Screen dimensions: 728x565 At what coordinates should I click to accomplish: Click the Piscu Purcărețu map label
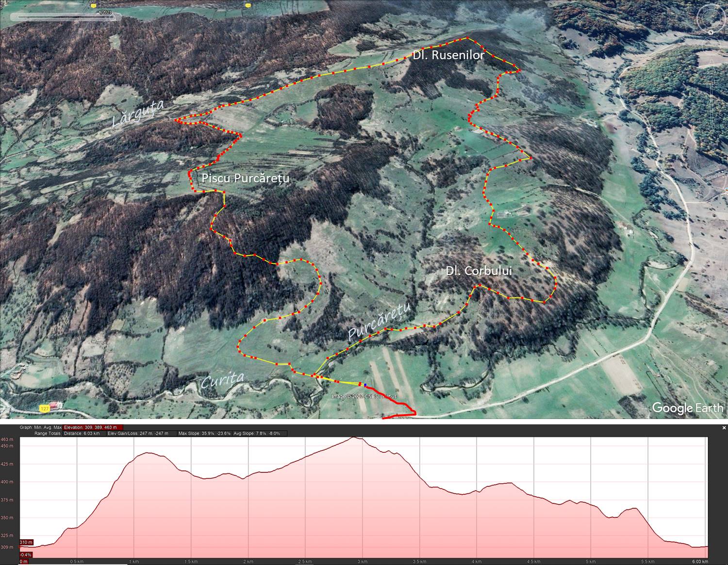coord(245,178)
